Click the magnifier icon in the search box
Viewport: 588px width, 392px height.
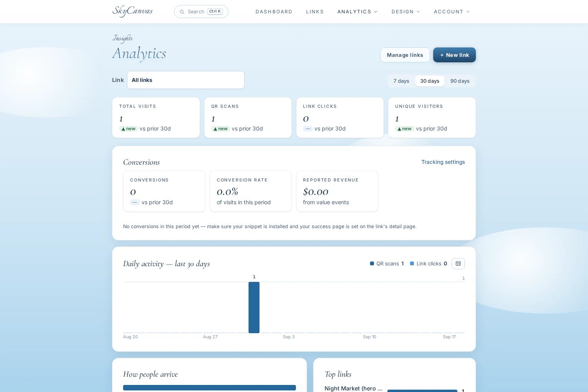pos(182,12)
